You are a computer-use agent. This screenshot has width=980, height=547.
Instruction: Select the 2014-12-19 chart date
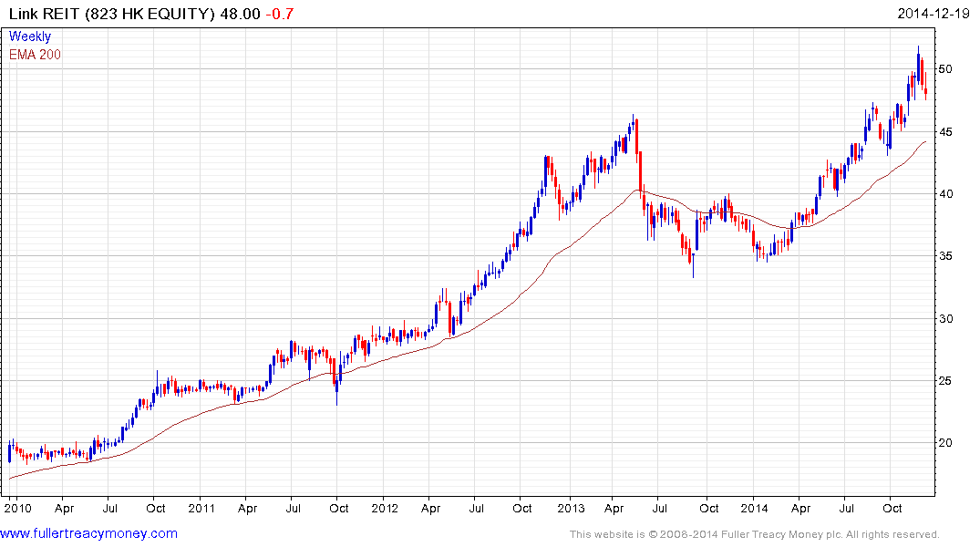point(934,14)
